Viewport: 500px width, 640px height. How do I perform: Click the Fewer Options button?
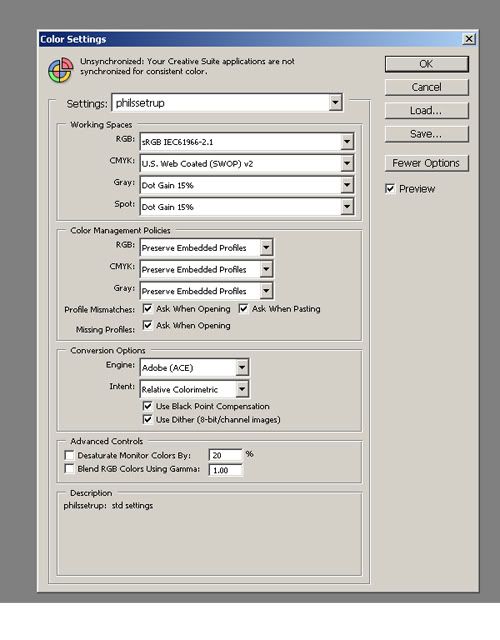pos(427,163)
